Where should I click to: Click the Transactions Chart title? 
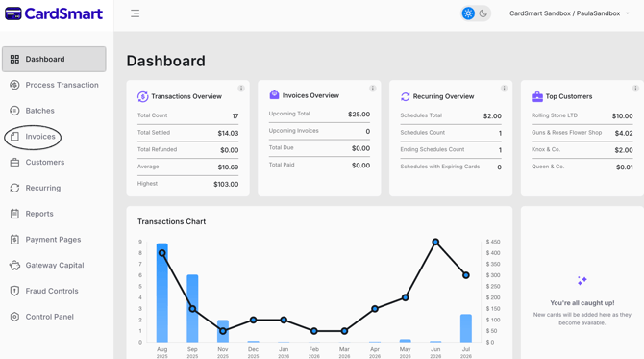coord(172,221)
